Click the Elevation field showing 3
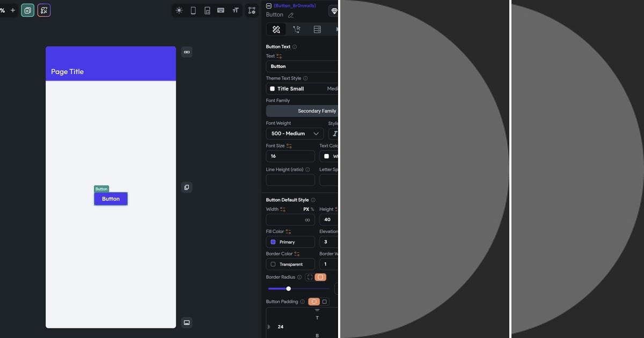 329,242
